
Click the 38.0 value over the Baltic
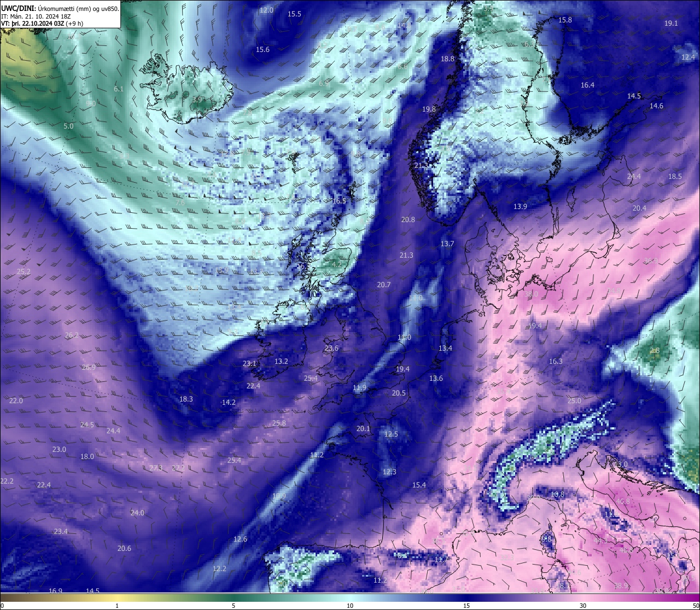[x=531, y=294]
